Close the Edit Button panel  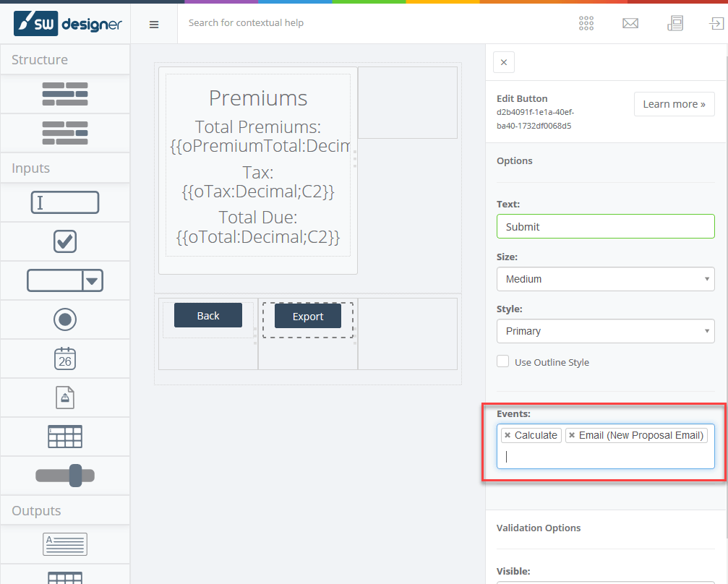(x=504, y=62)
